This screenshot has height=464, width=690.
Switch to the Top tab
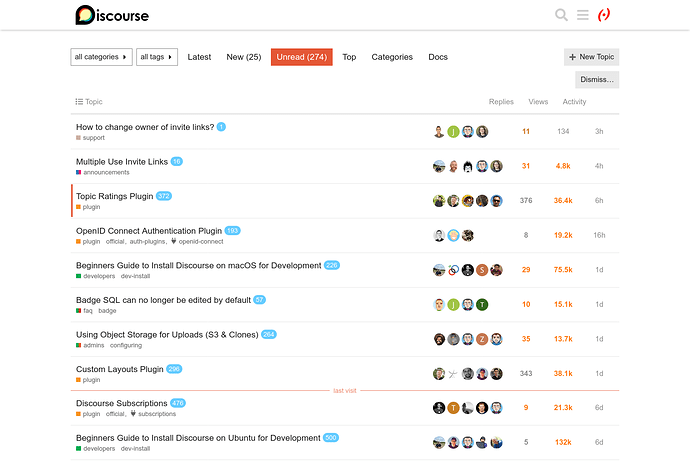pyautogui.click(x=349, y=57)
